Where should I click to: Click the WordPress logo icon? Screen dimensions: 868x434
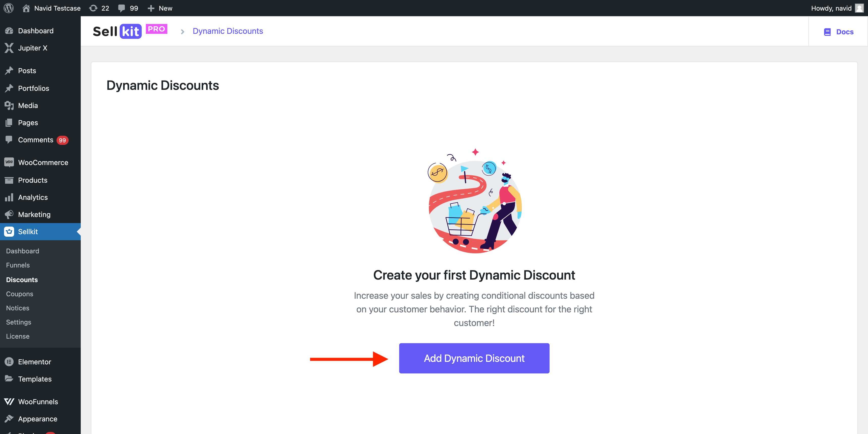pos(8,8)
